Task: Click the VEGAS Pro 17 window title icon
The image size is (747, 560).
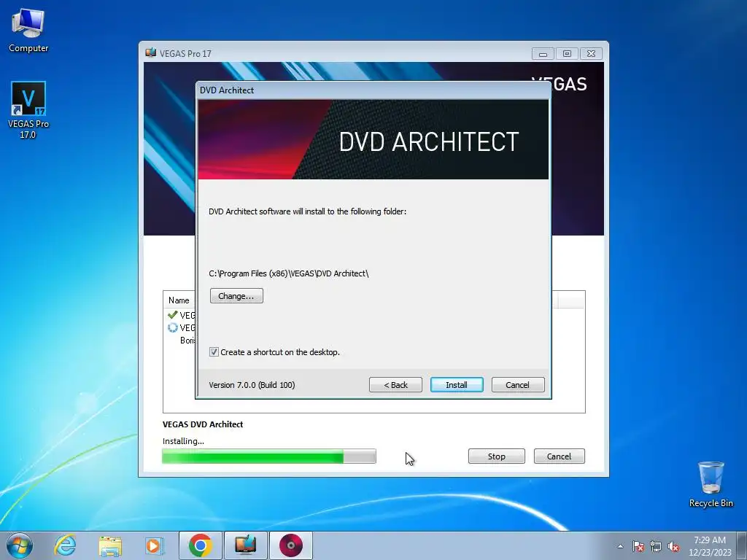Action: coord(150,52)
